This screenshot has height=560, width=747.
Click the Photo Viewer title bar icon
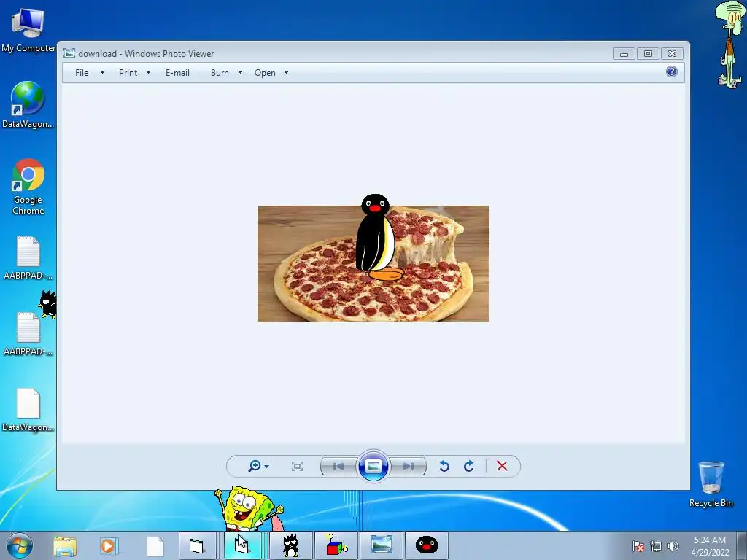pyautogui.click(x=69, y=53)
